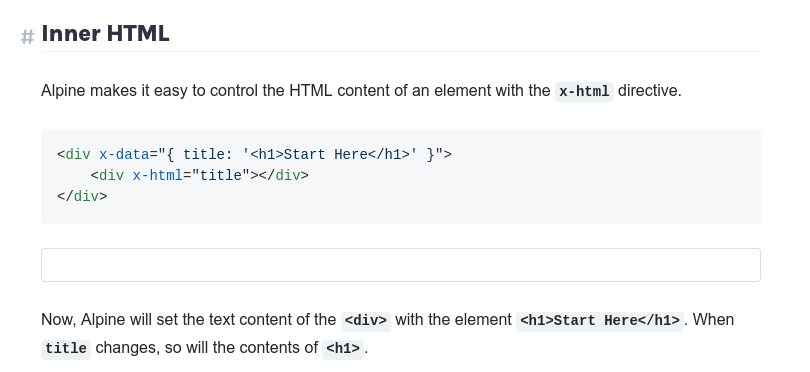The width and height of the screenshot is (810, 372).
Task: Click the "changes, so will the contents" text
Action: (206, 348)
